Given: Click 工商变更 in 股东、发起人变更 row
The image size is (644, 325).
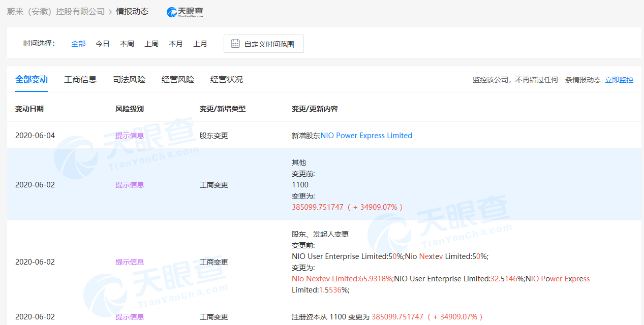Looking at the screenshot, I should (214, 262).
